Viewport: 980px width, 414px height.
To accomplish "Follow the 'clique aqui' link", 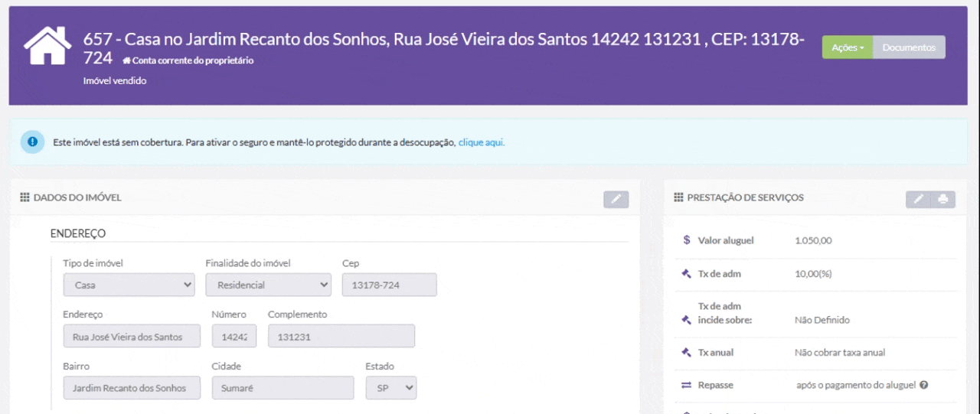I will pyautogui.click(x=482, y=142).
